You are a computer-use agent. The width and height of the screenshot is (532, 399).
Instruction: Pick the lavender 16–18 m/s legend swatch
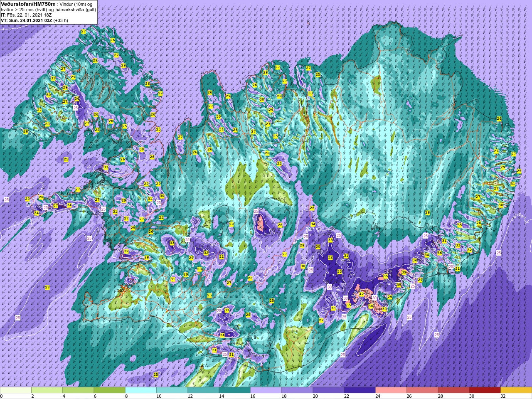[266, 390]
